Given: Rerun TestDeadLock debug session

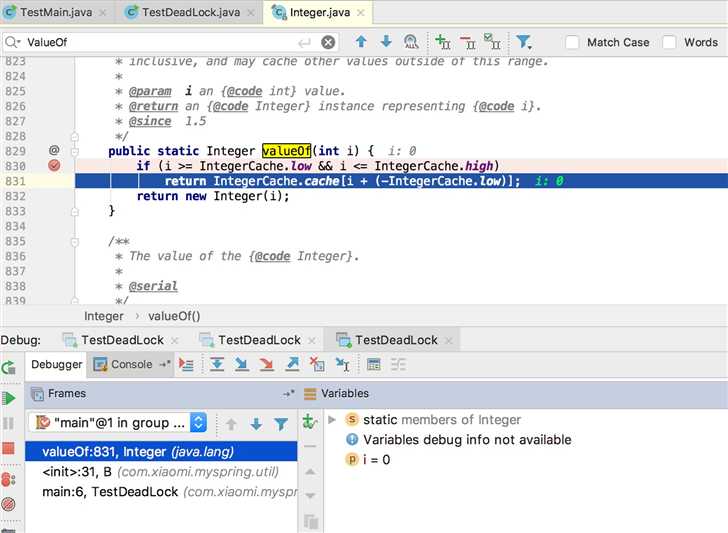Looking at the screenshot, I should coord(9,368).
